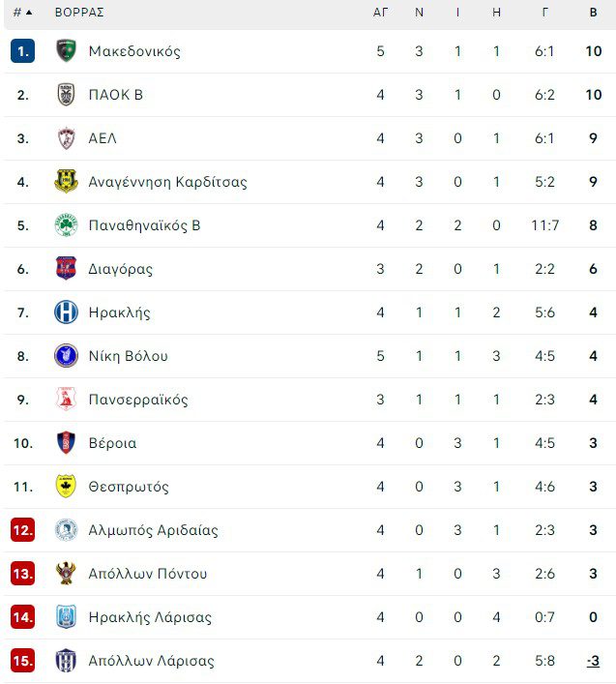Click the underlined -3 points for Απόλλων Λάρισας

pyautogui.click(x=593, y=661)
